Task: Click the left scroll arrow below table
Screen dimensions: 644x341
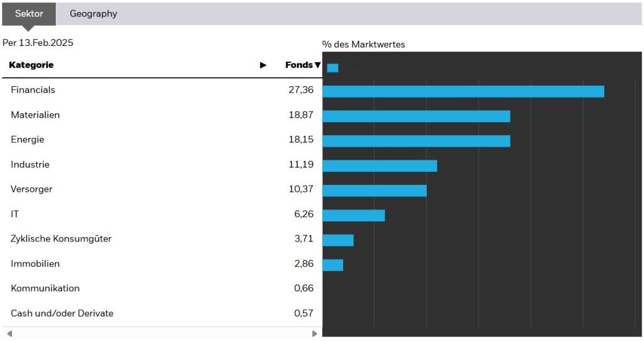Action: point(9,333)
